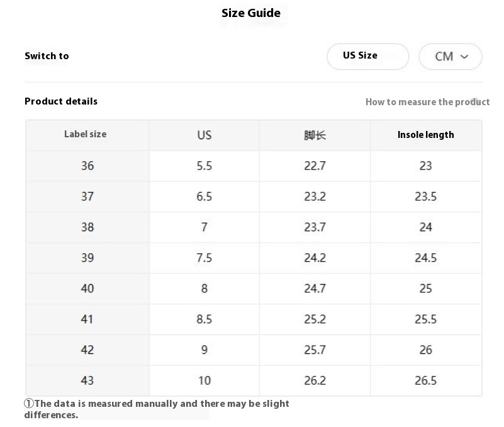Image resolution: width=504 pixels, height=427 pixels.
Task: Click the Size Guide title
Action: pos(251,13)
